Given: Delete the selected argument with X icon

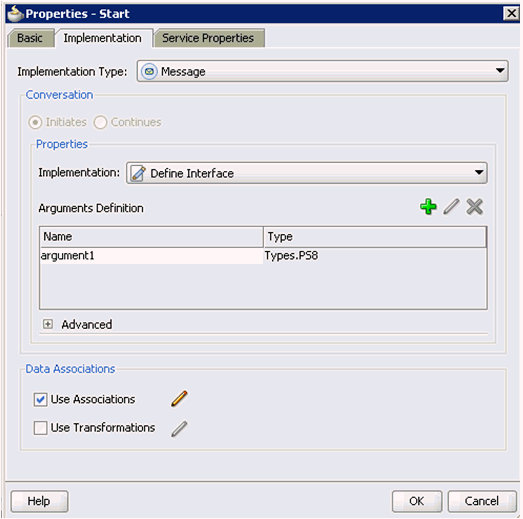Looking at the screenshot, I should 474,206.
